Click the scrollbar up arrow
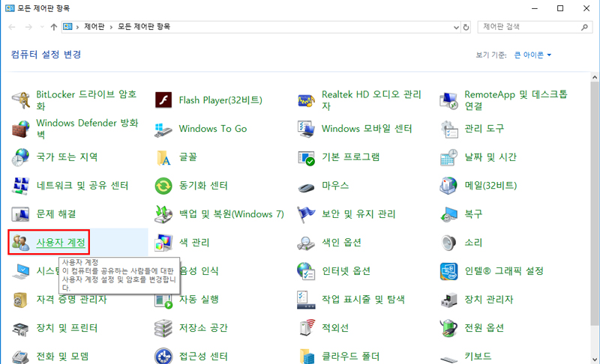This screenshot has height=364, width=600. (595, 78)
